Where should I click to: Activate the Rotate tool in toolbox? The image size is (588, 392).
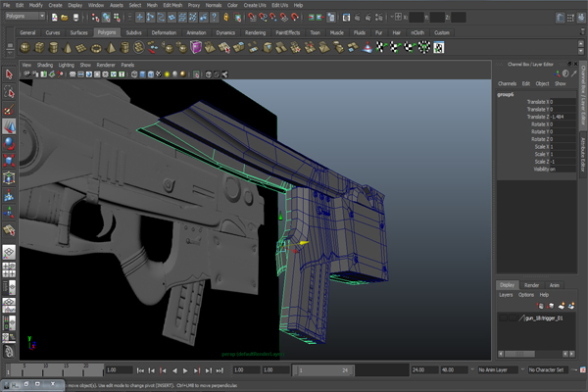pyautogui.click(x=9, y=143)
